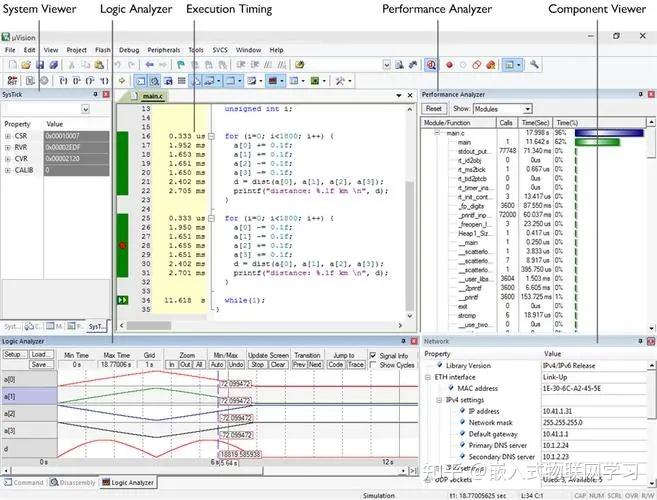The image size is (657, 500).
Task: Click the Setup... button in Logic Analyzer
Action: coord(14,355)
